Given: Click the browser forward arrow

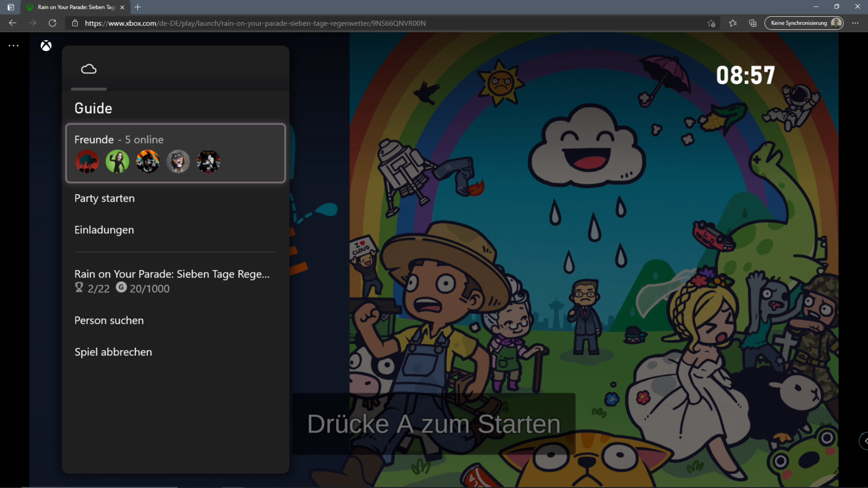Looking at the screenshot, I should [x=33, y=23].
